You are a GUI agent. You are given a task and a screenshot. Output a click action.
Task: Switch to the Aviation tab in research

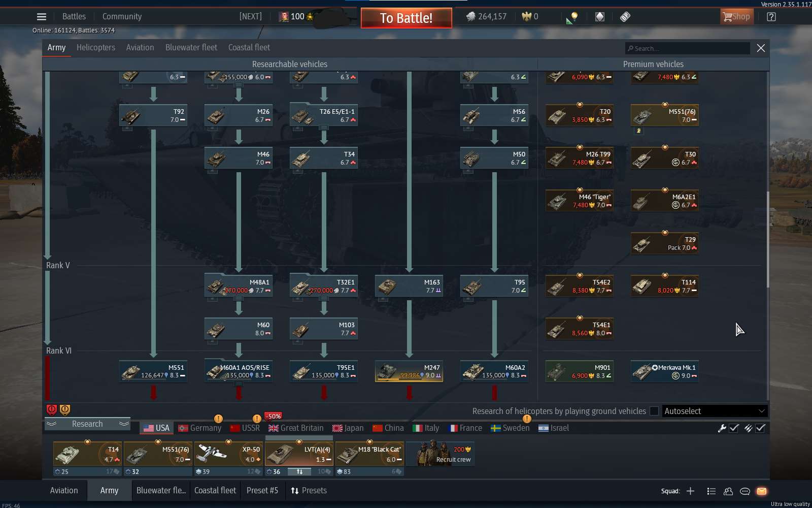click(140, 48)
